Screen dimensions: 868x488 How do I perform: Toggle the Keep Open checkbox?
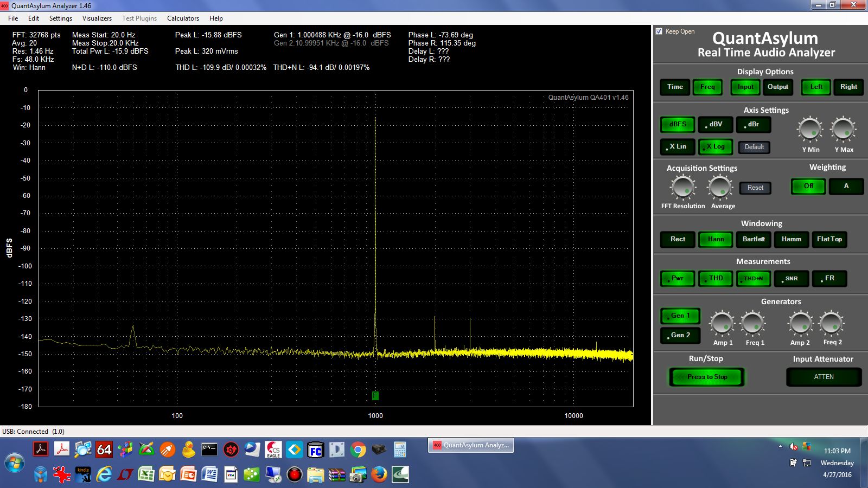click(x=659, y=31)
